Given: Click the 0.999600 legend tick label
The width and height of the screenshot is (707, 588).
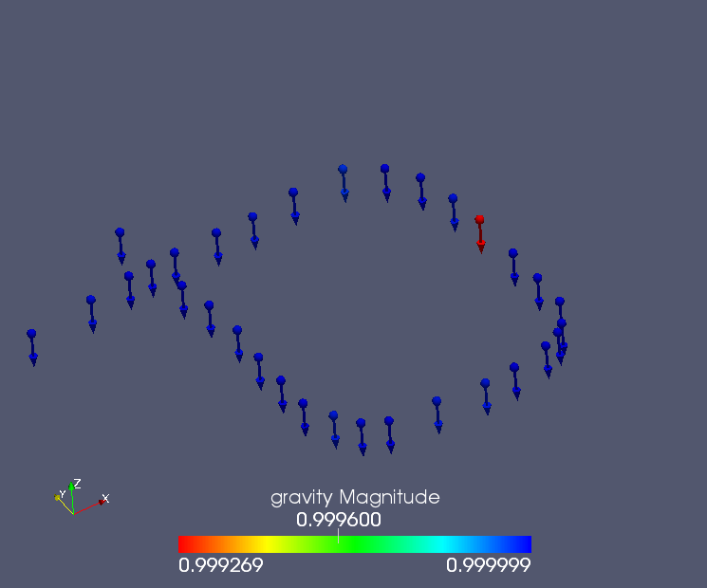Looking at the screenshot, I should pyautogui.click(x=339, y=520).
